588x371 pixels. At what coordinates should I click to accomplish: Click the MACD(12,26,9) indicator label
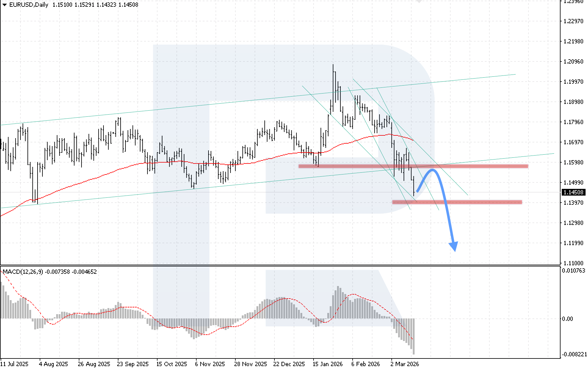(23, 272)
